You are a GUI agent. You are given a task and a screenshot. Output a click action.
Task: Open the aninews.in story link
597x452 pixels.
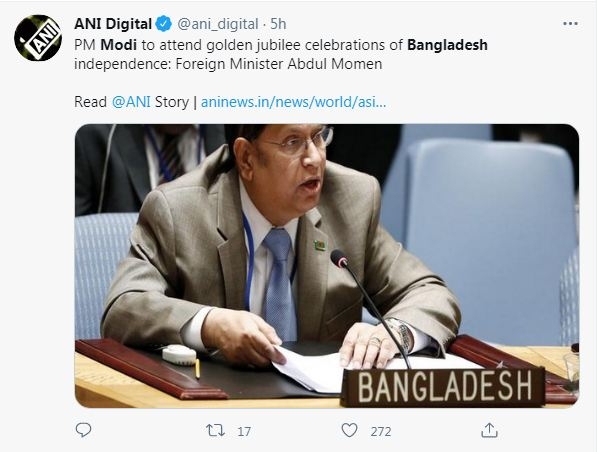pyautogui.click(x=294, y=102)
